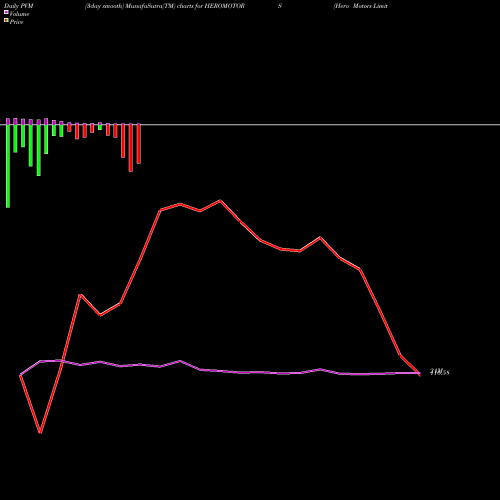500x500 pixels.
Task: Click the Price legend color swatch
Action: pos(6,21)
